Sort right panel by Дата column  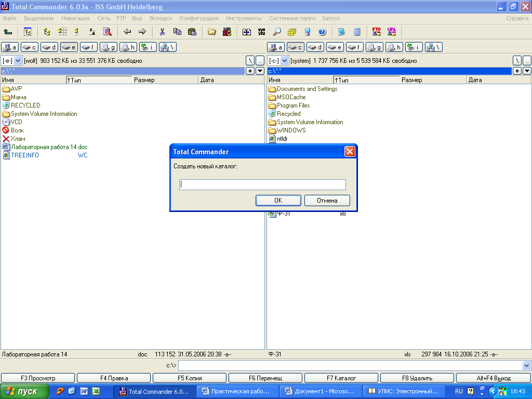pyautogui.click(x=498, y=80)
